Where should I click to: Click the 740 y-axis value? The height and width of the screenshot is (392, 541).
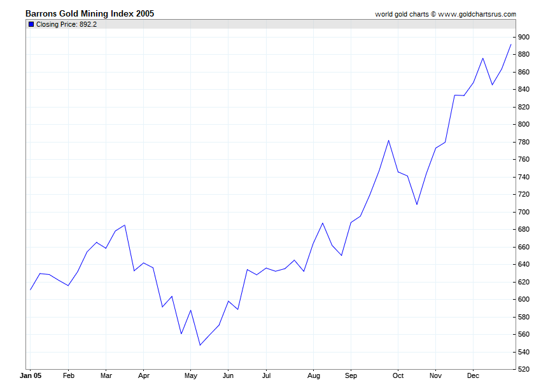click(523, 177)
